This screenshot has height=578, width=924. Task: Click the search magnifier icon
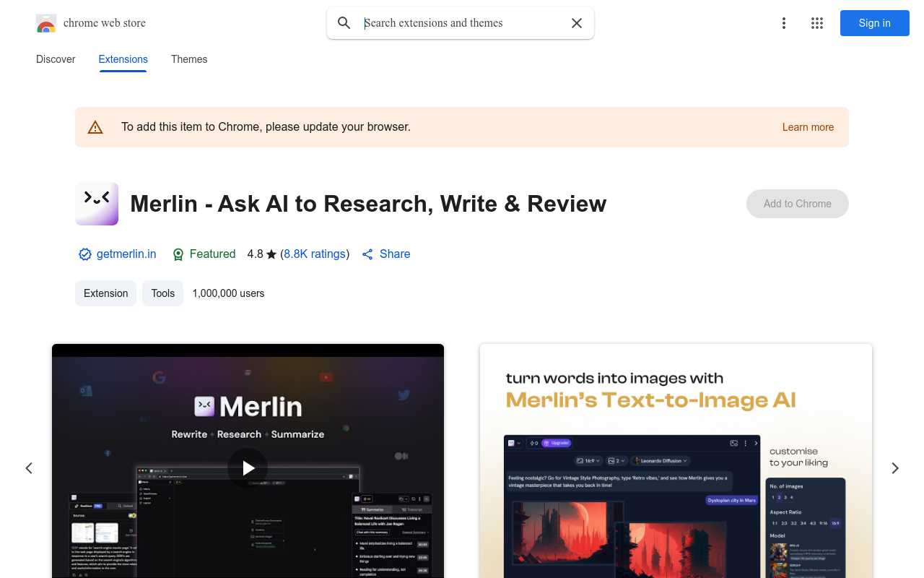(x=344, y=23)
